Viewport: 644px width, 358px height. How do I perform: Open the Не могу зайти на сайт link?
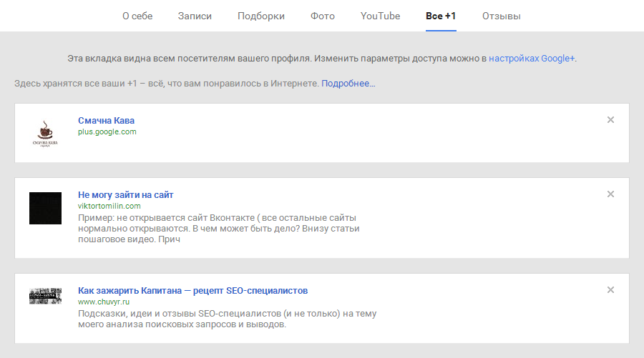(125, 194)
